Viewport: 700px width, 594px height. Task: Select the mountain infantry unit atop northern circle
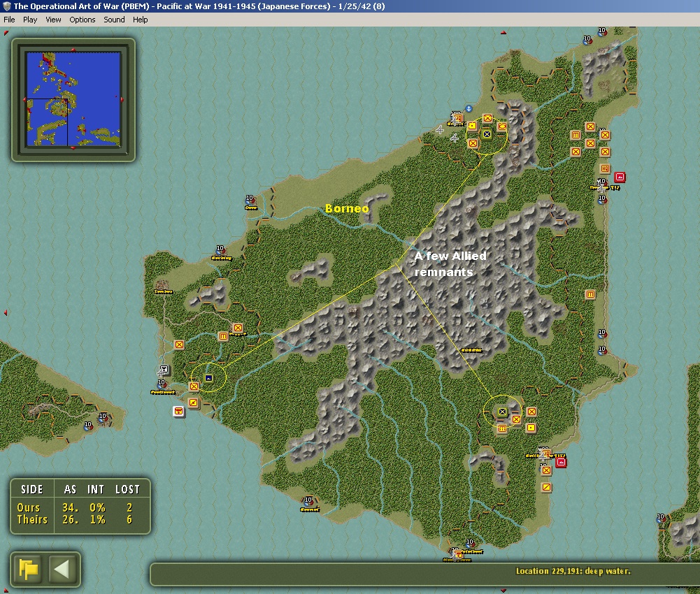487,118
